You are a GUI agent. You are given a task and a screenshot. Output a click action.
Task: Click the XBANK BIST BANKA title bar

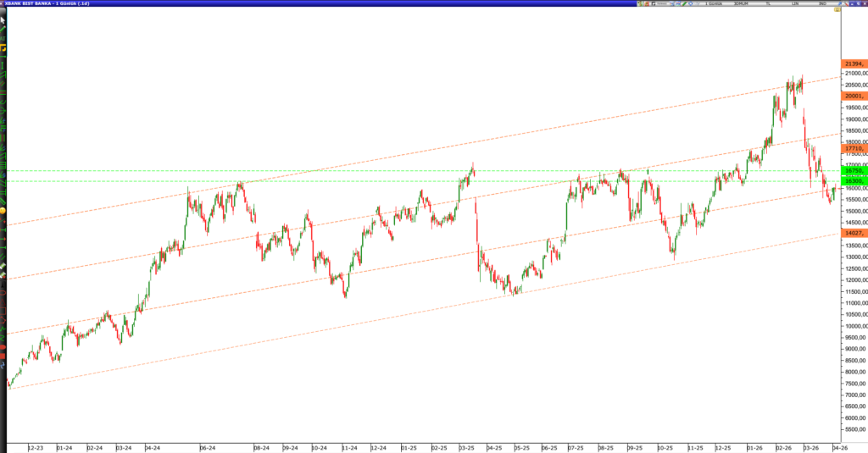coord(51,4)
